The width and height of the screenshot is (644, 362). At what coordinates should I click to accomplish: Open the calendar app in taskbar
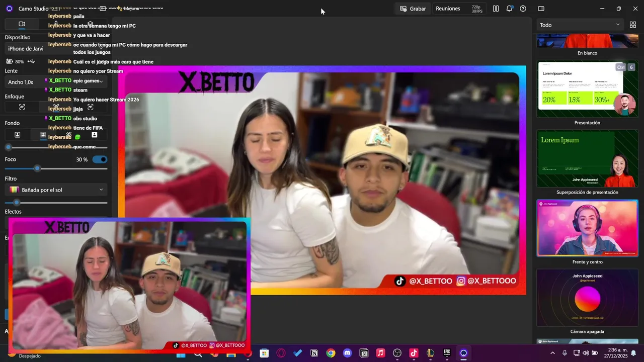click(364, 353)
